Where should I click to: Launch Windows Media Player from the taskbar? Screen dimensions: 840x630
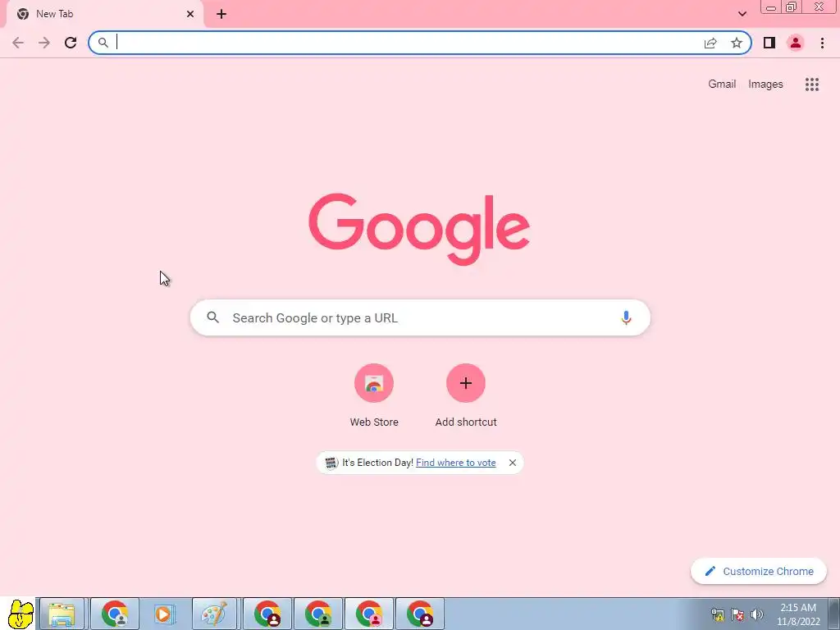point(164,614)
